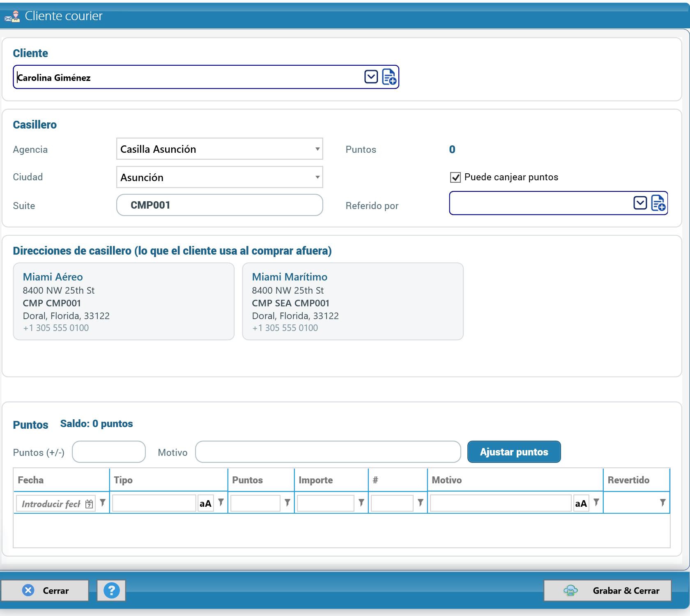Click the Ajustar puntos button
This screenshot has width=690, height=616.
pyautogui.click(x=514, y=452)
